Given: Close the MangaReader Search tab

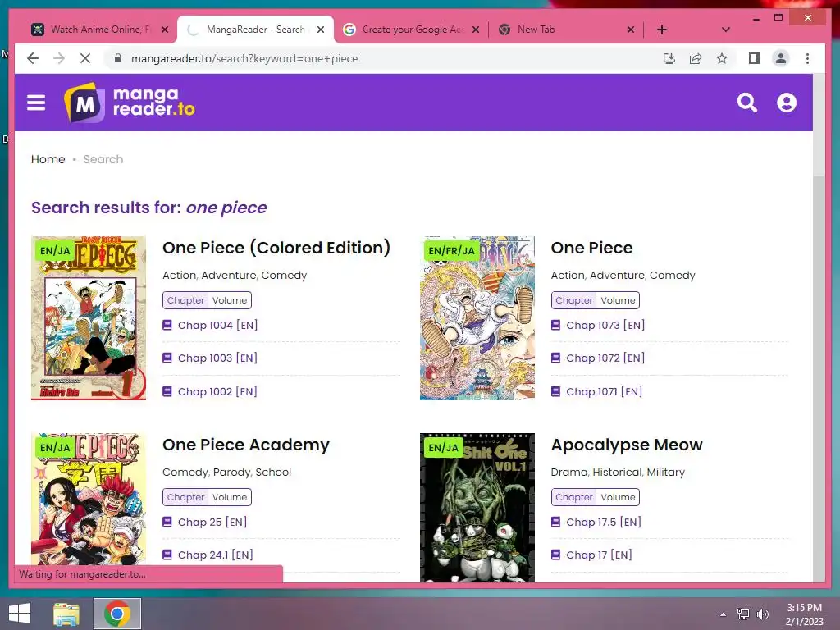Looking at the screenshot, I should coord(321,30).
